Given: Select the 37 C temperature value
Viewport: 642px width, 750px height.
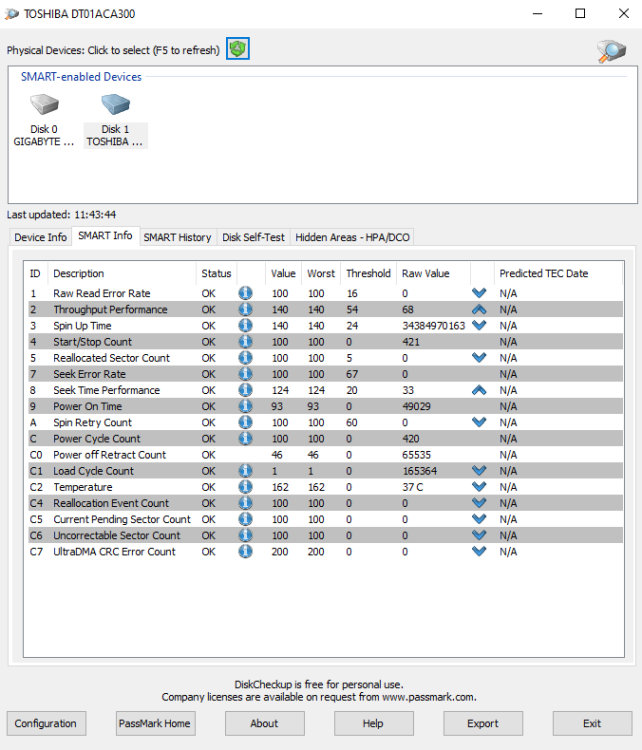Looking at the screenshot, I should tap(412, 487).
